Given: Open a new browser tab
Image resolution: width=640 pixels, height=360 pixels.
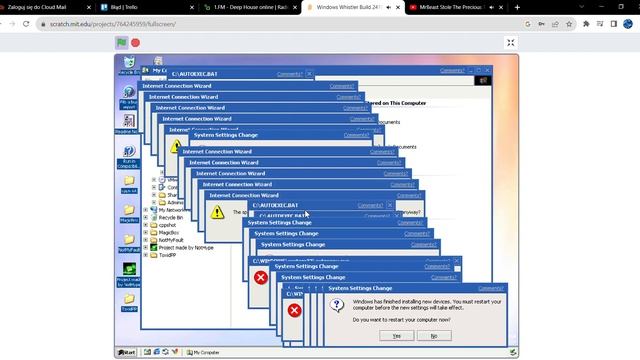Looking at the screenshot, I should point(517,7).
